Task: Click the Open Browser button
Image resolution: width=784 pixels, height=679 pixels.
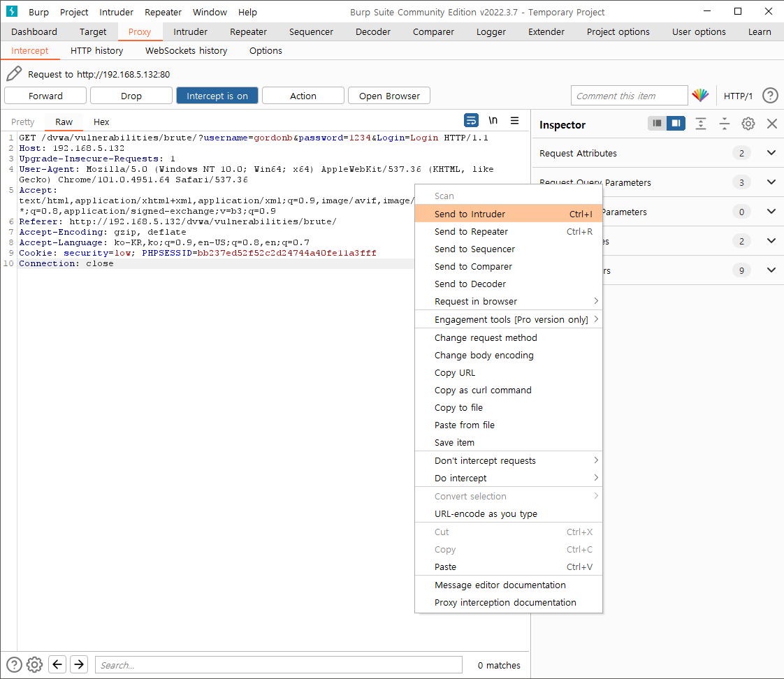Action: pos(389,96)
